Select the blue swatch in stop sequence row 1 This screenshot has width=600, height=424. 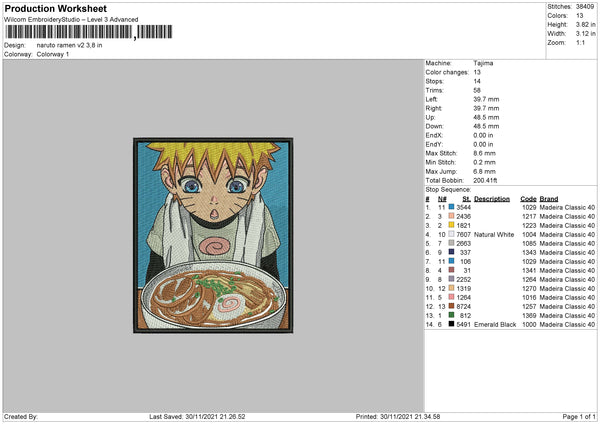click(x=452, y=207)
